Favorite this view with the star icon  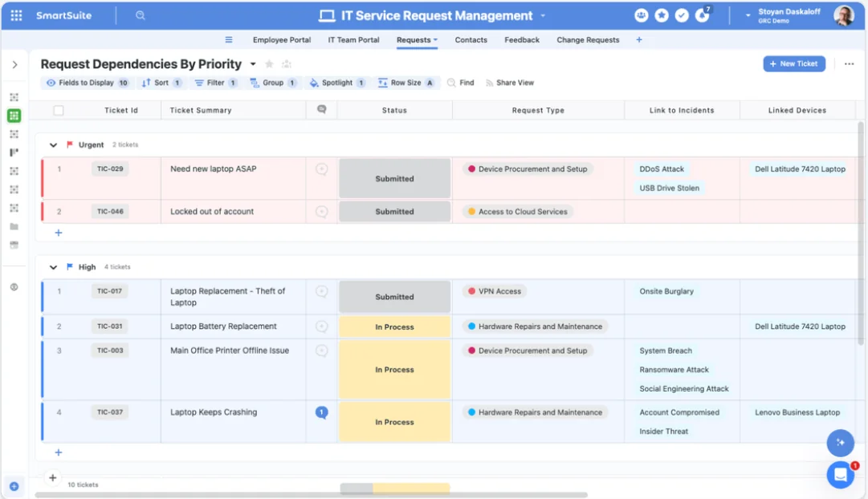(269, 64)
